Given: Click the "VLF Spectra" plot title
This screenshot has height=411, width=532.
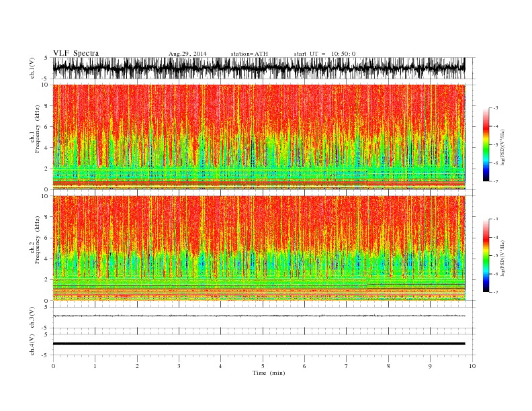Looking at the screenshot, I should (76, 53).
